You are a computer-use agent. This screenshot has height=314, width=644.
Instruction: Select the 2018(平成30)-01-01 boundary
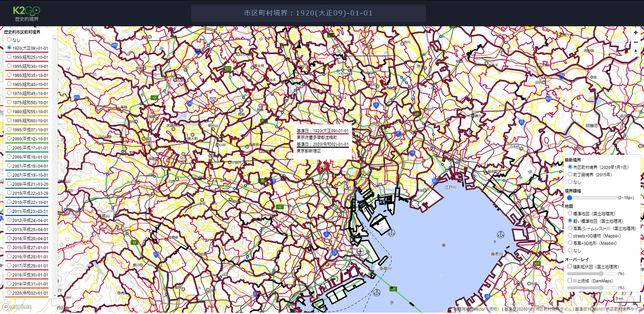coord(9,275)
